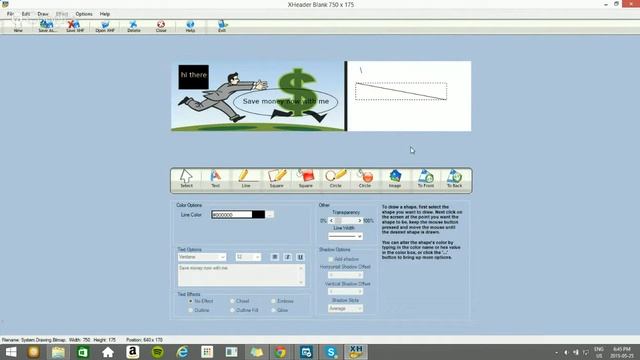The height and width of the screenshot is (360, 640).
Task: Click the red Close toolbar icon
Action: tap(161, 27)
